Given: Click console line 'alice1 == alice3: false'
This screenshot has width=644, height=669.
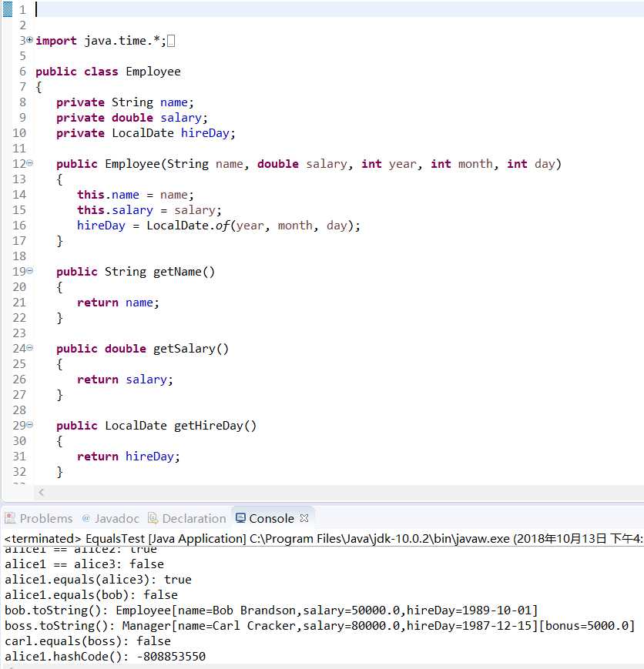Looking at the screenshot, I should pyautogui.click(x=84, y=564).
